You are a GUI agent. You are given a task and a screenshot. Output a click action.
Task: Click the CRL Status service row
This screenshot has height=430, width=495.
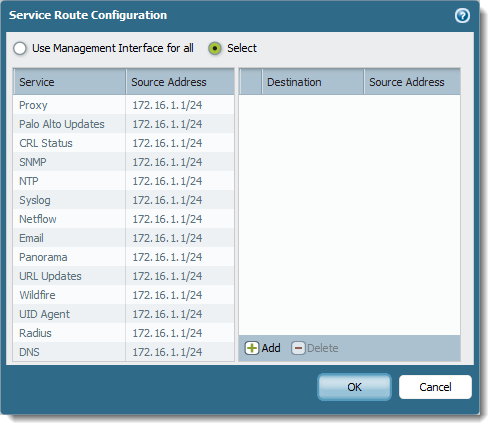click(x=124, y=143)
